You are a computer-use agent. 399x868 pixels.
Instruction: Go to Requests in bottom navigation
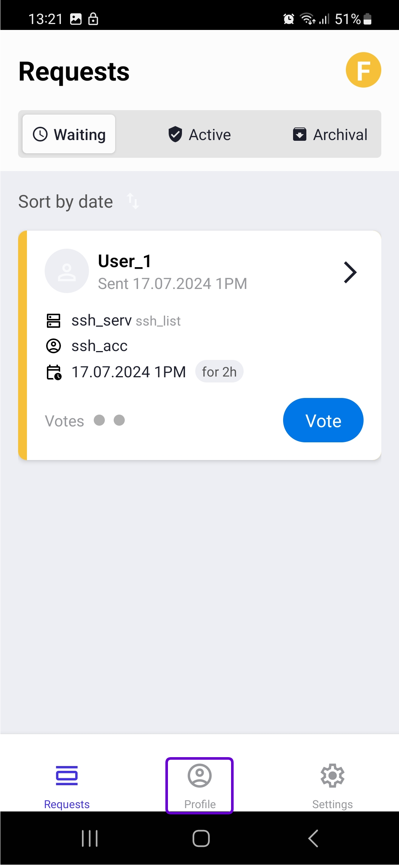(x=67, y=785)
